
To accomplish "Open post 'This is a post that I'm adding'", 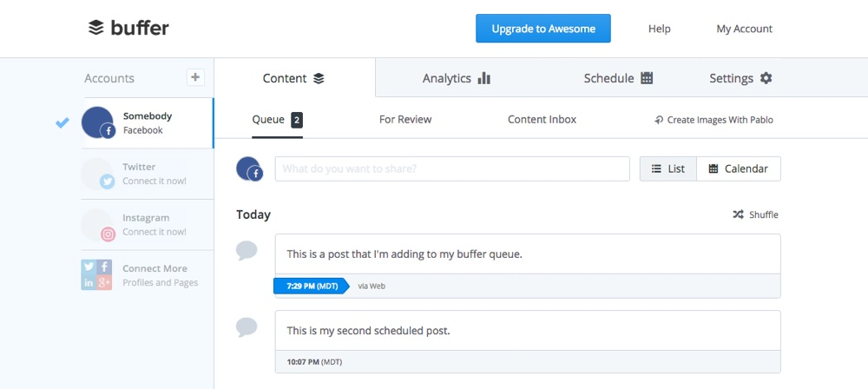I will [528, 254].
